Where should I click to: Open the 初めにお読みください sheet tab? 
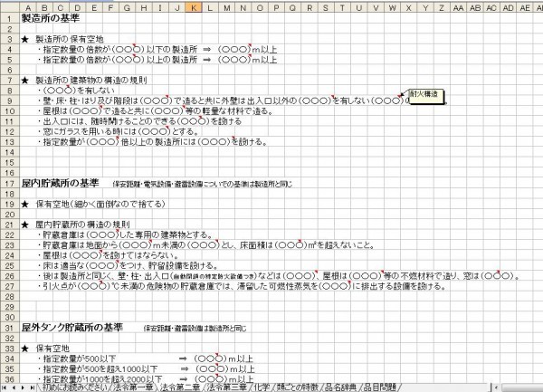click(x=74, y=387)
